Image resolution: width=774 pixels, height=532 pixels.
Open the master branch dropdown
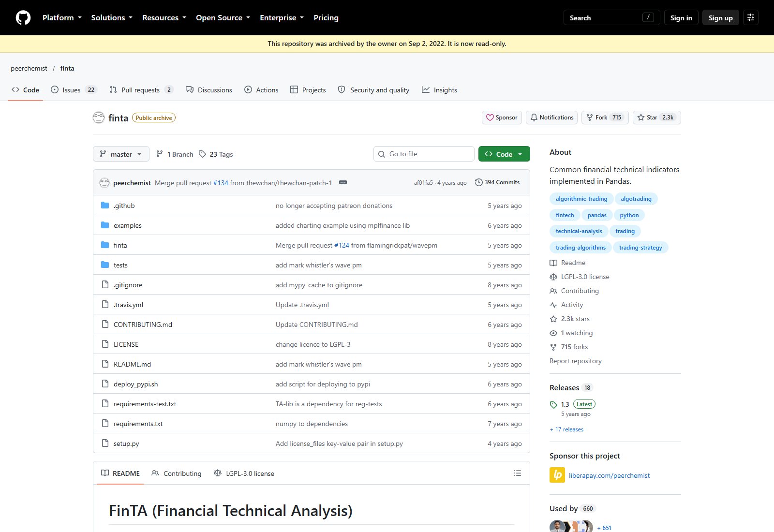121,154
